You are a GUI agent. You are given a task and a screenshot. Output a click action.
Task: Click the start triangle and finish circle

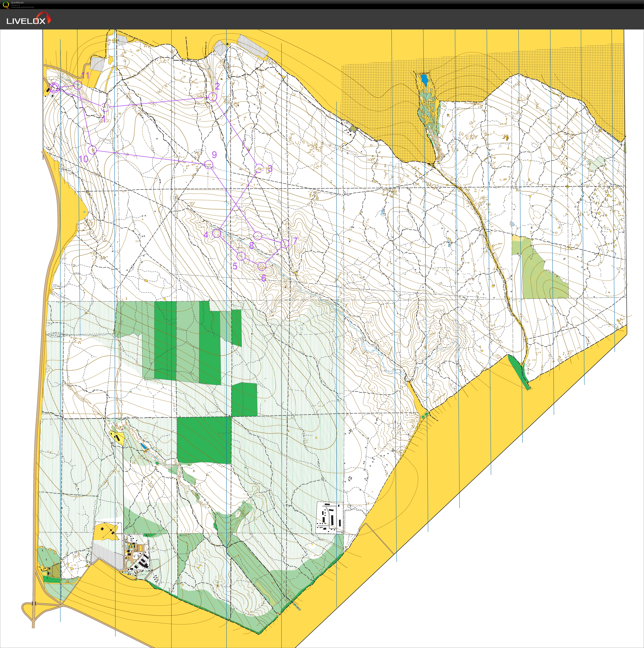tap(54, 88)
